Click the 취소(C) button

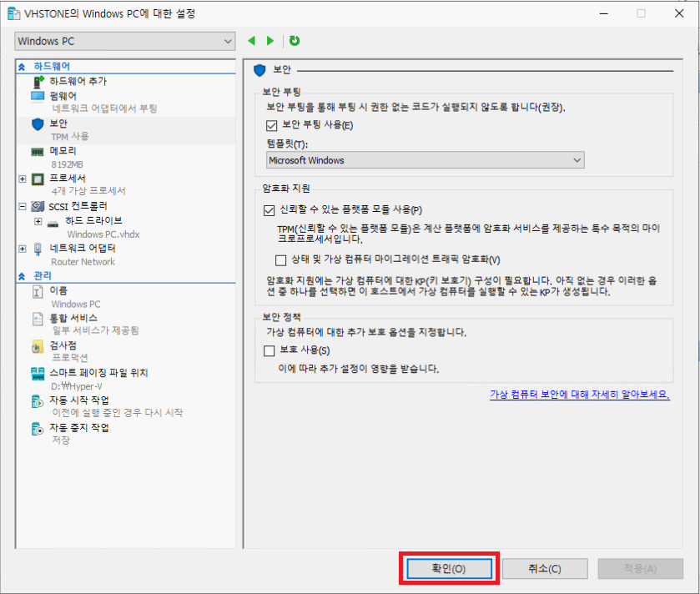[x=545, y=569]
